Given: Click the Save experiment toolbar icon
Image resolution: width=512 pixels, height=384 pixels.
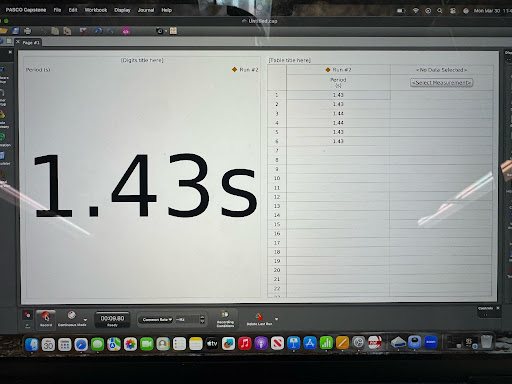Looking at the screenshot, I should (x=15, y=31).
